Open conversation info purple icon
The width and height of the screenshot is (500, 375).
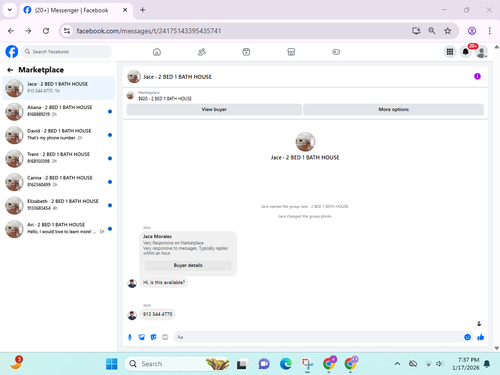[477, 76]
